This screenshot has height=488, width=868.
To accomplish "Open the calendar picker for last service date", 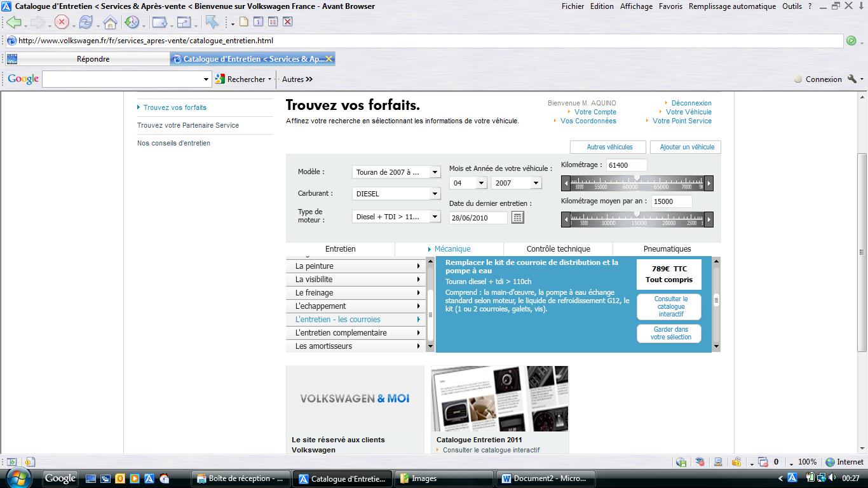I will 517,217.
